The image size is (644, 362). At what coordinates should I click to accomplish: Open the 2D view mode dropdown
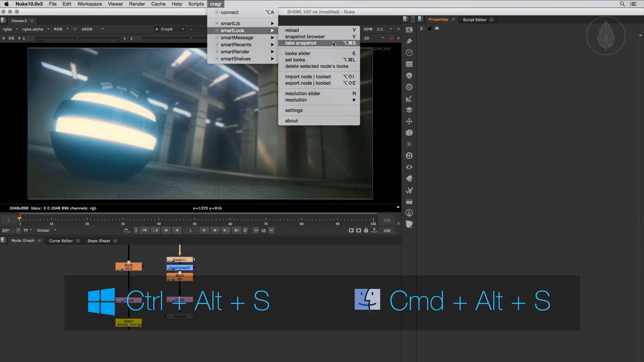click(x=374, y=38)
